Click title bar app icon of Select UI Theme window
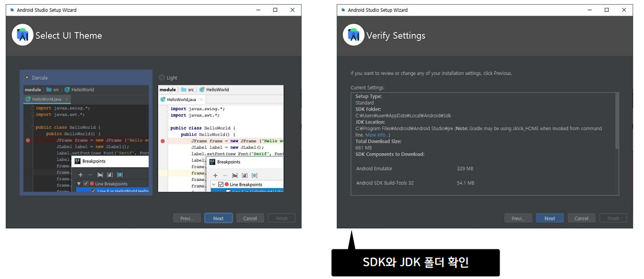This screenshot has height=279, width=644. [12, 10]
